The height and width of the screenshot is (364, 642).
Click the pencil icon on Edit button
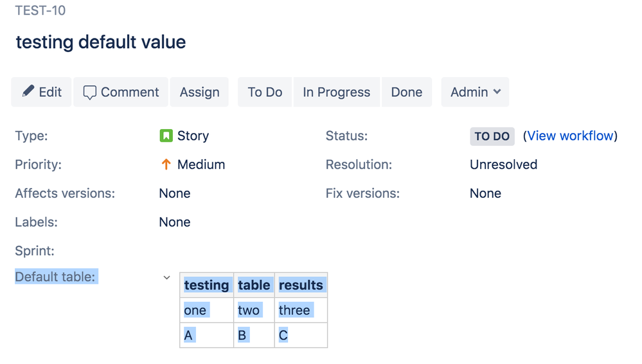(x=28, y=92)
